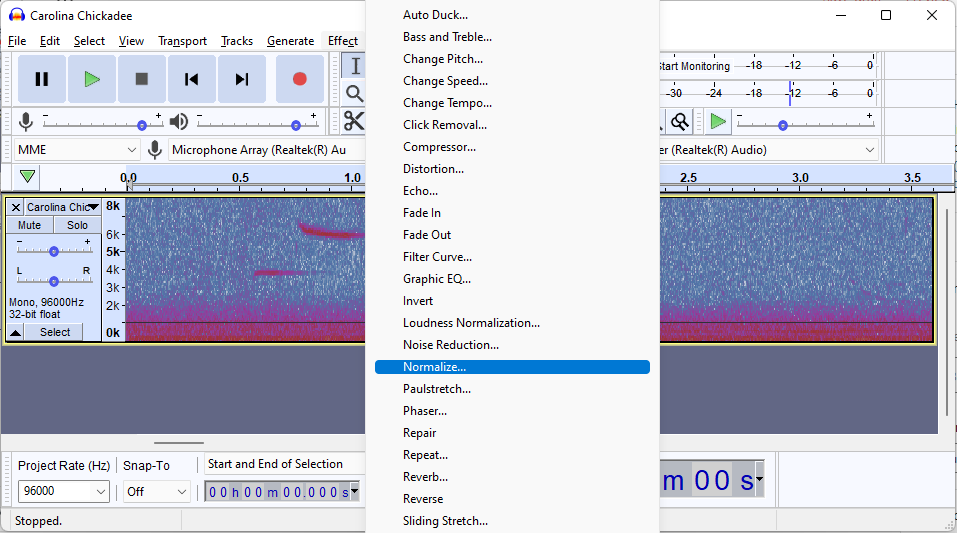Select the Zoom magnifier tool
Image resolution: width=957 pixels, height=533 pixels.
(354, 93)
